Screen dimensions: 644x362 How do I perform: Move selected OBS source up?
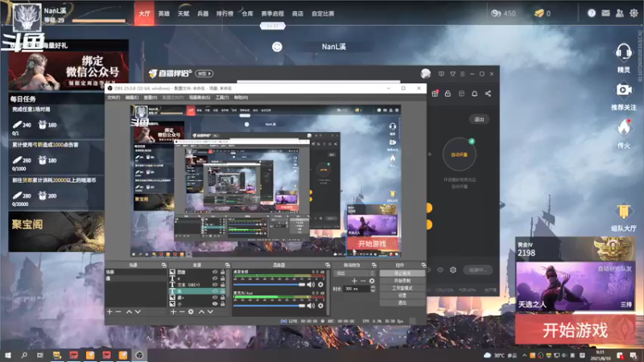202,312
